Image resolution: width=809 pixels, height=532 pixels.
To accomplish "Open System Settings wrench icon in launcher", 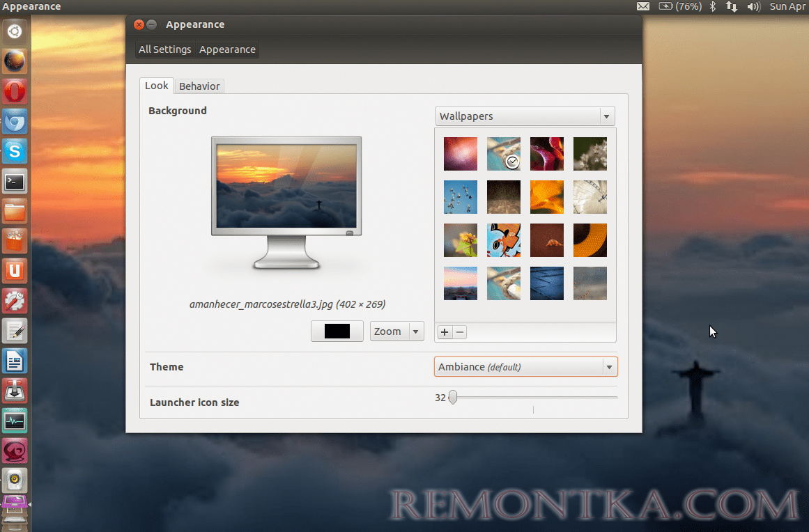I will [x=15, y=301].
